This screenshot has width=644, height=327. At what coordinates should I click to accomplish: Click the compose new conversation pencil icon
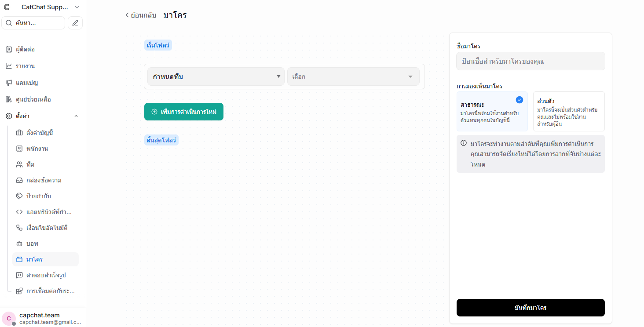click(x=75, y=23)
